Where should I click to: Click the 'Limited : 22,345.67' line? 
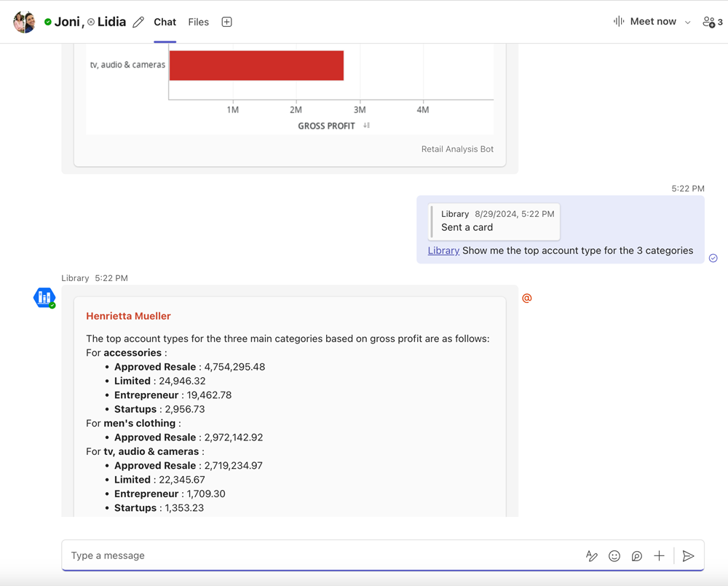pos(159,480)
